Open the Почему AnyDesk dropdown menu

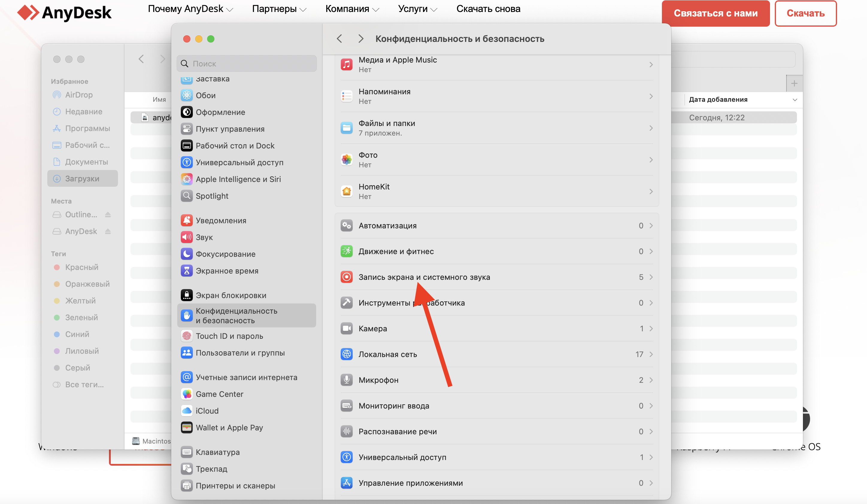(x=190, y=9)
